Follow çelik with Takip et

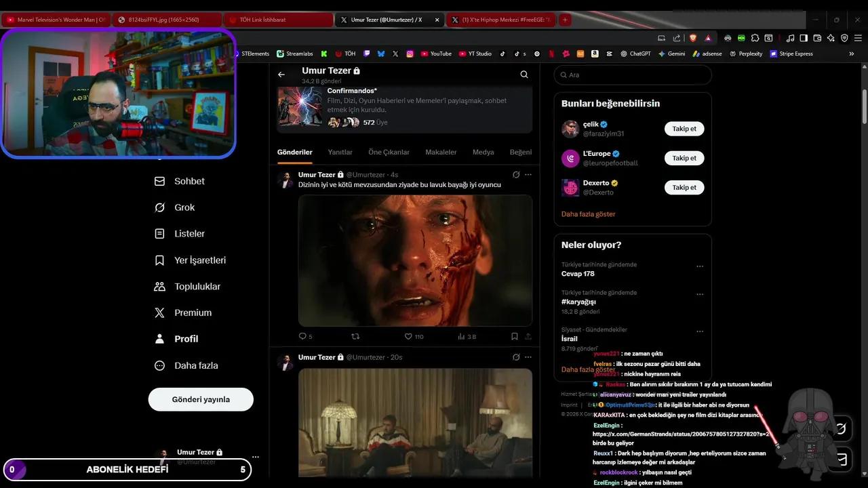click(x=684, y=129)
